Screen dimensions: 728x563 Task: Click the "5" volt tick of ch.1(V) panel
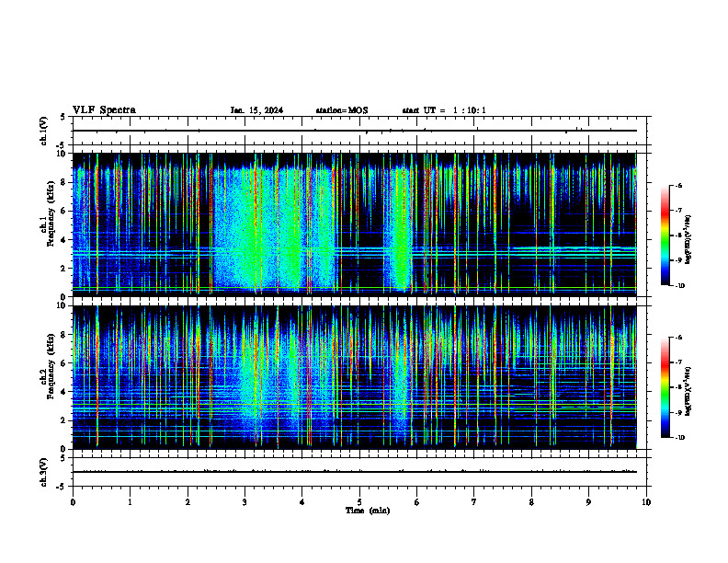pyautogui.click(x=63, y=117)
